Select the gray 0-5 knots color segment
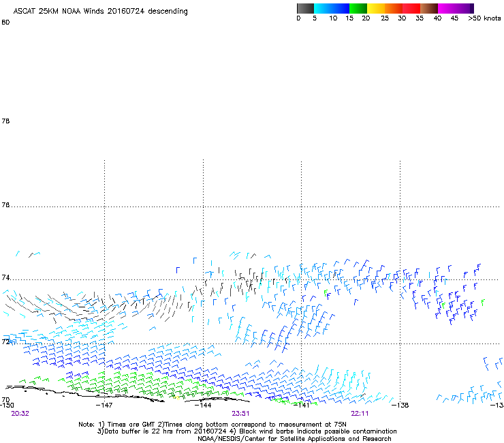The image size is (504, 443). pos(305,8)
